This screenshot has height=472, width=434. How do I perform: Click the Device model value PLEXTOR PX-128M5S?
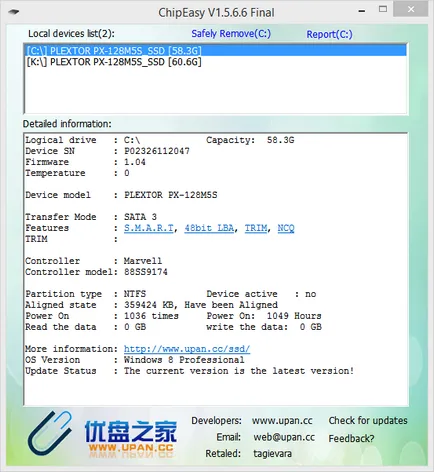(x=171, y=195)
